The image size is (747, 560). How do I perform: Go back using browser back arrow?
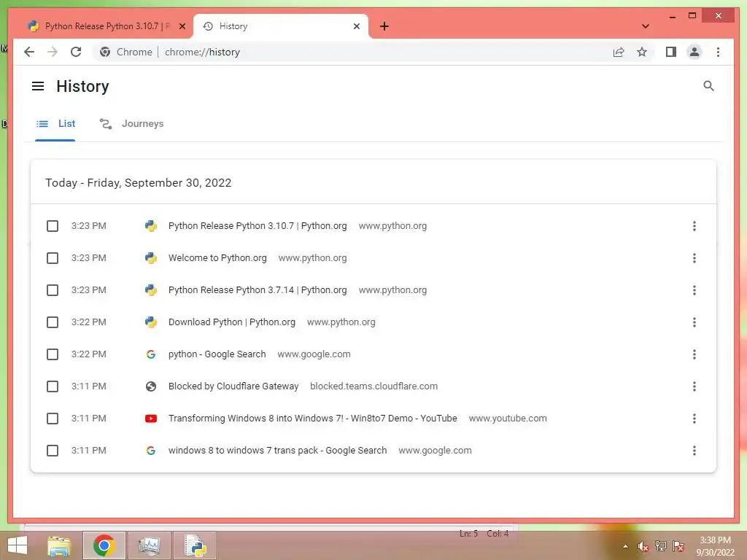click(x=29, y=52)
